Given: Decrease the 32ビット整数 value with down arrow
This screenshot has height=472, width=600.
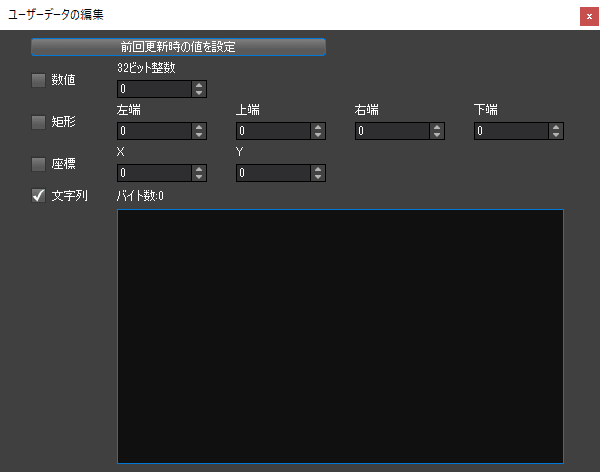Looking at the screenshot, I should [199, 93].
